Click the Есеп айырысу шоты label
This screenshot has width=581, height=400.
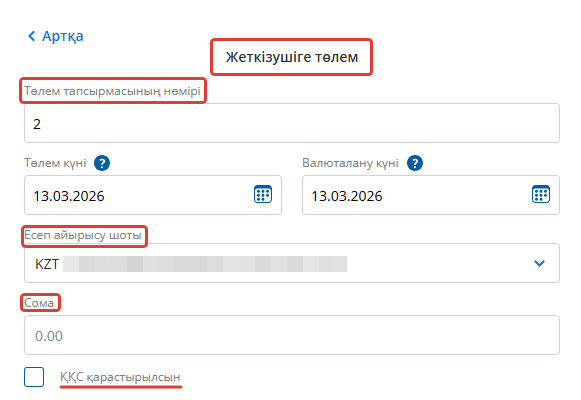(83, 235)
